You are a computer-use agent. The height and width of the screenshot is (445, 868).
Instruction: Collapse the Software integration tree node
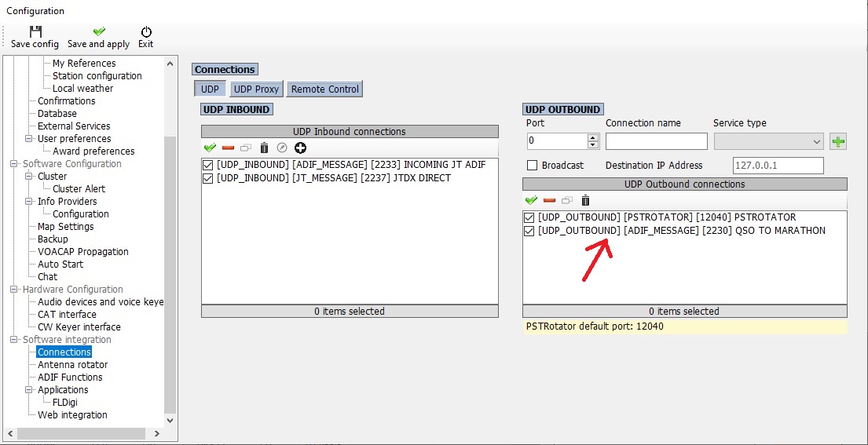pyautogui.click(x=14, y=340)
